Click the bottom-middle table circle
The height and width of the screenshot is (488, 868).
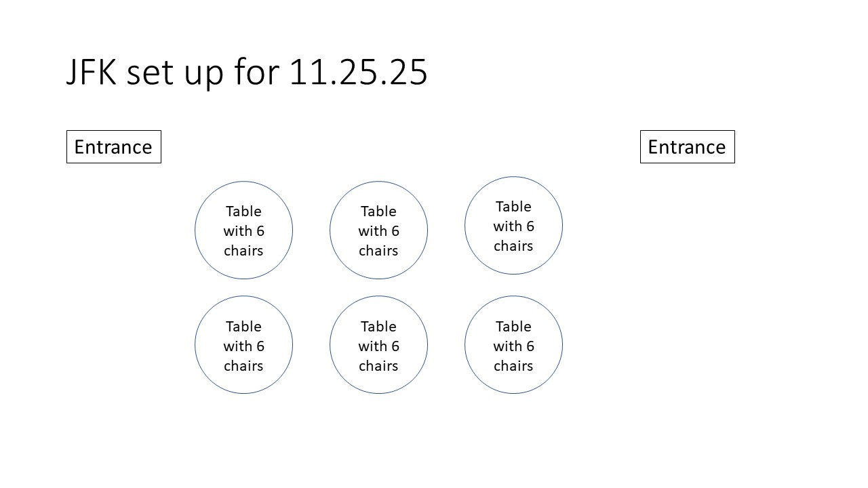[378, 345]
